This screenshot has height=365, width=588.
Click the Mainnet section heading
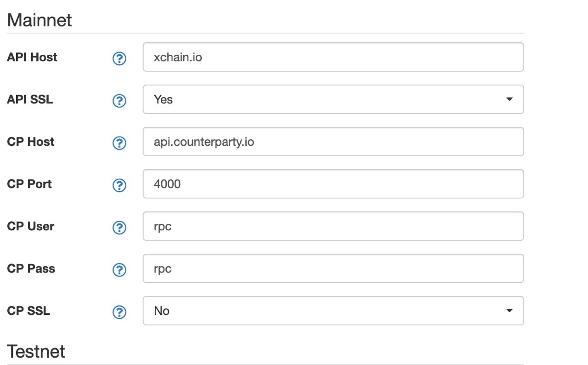(40, 20)
